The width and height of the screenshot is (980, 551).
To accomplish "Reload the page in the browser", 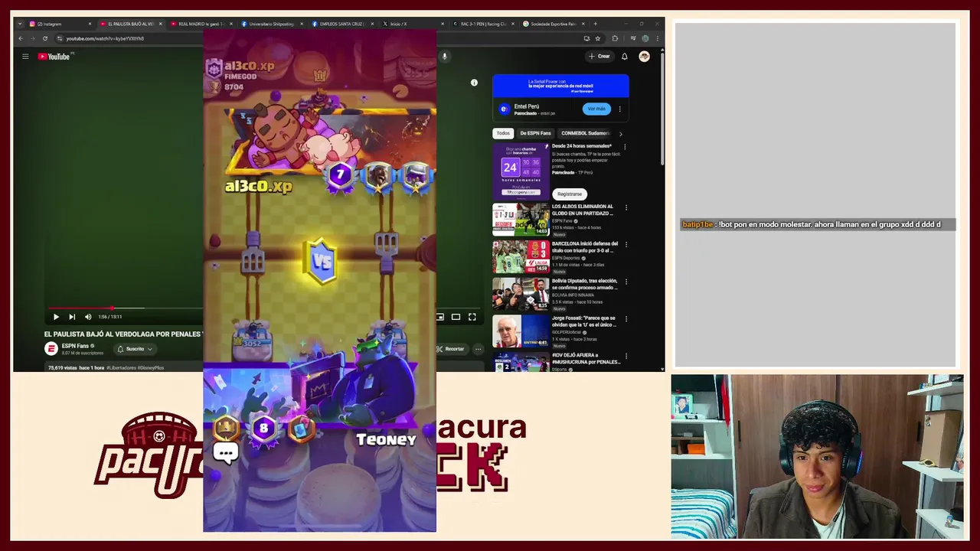I will [45, 38].
